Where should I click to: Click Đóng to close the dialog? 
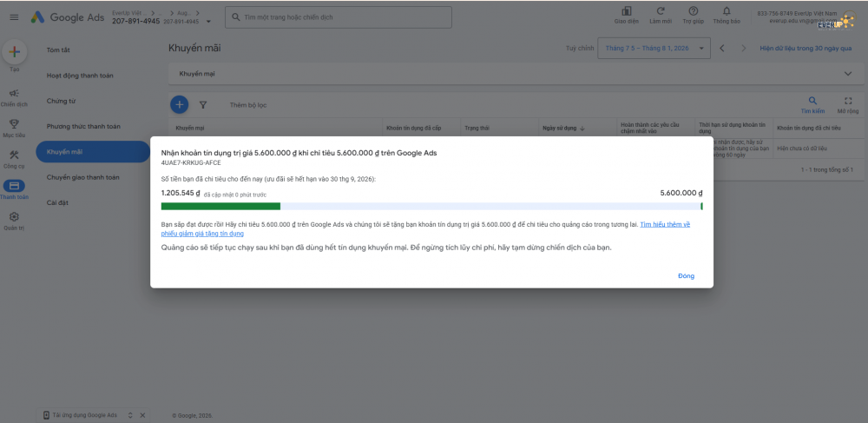pyautogui.click(x=686, y=275)
